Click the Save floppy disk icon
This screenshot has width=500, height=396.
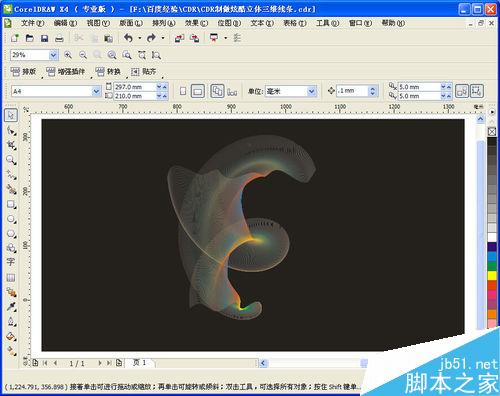(x=44, y=38)
